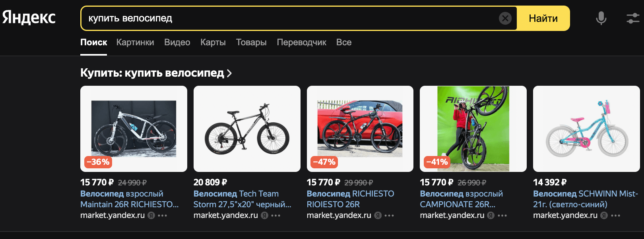Open more options dots for CAMPIONATE 26R listing
644x239 pixels.
coord(502,216)
